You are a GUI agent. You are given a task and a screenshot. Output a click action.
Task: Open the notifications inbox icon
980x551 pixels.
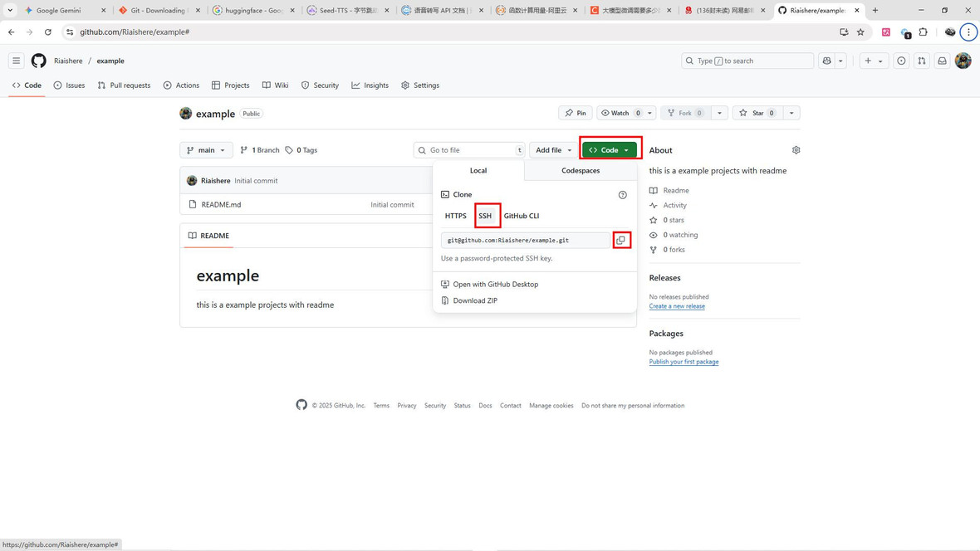coord(942,61)
